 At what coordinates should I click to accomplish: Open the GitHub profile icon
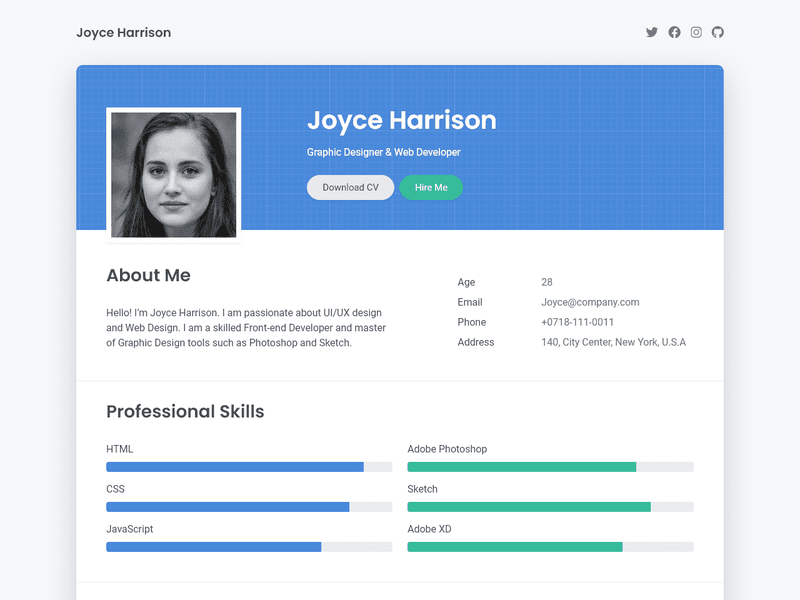tap(718, 32)
